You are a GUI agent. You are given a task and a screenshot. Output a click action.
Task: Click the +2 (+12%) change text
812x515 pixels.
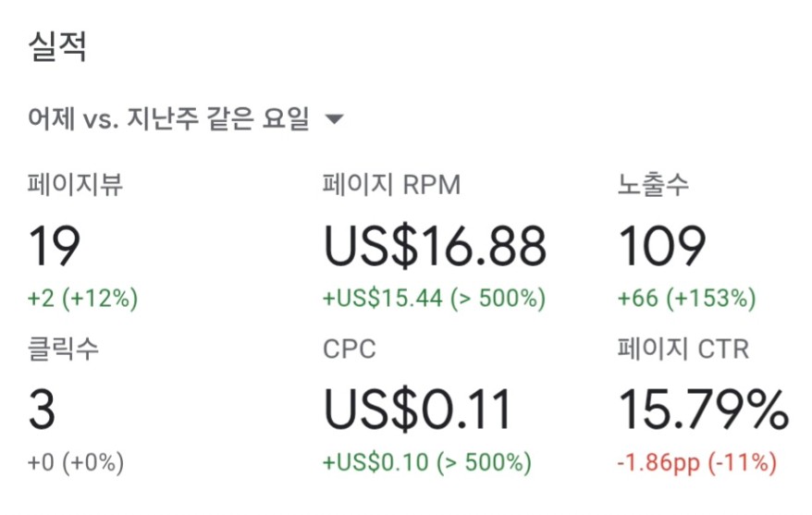coord(83,298)
